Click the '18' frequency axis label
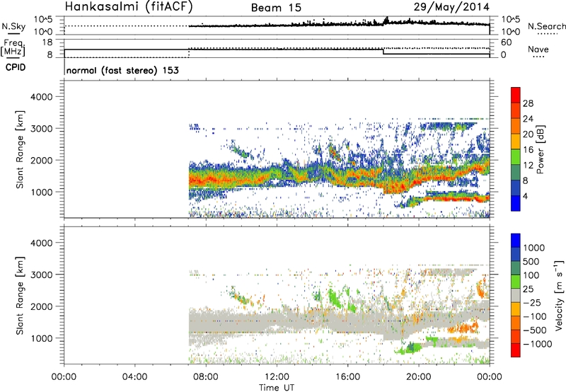 tap(47, 42)
